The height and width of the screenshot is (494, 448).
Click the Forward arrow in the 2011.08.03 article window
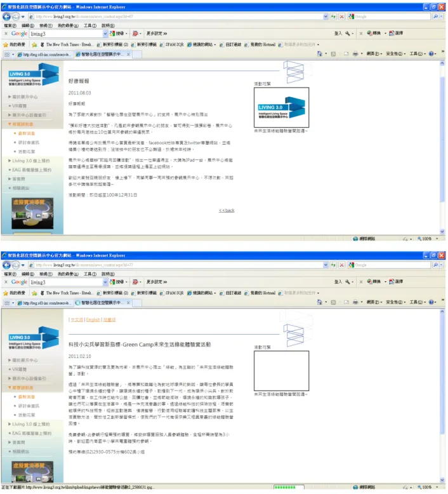(x=15, y=17)
